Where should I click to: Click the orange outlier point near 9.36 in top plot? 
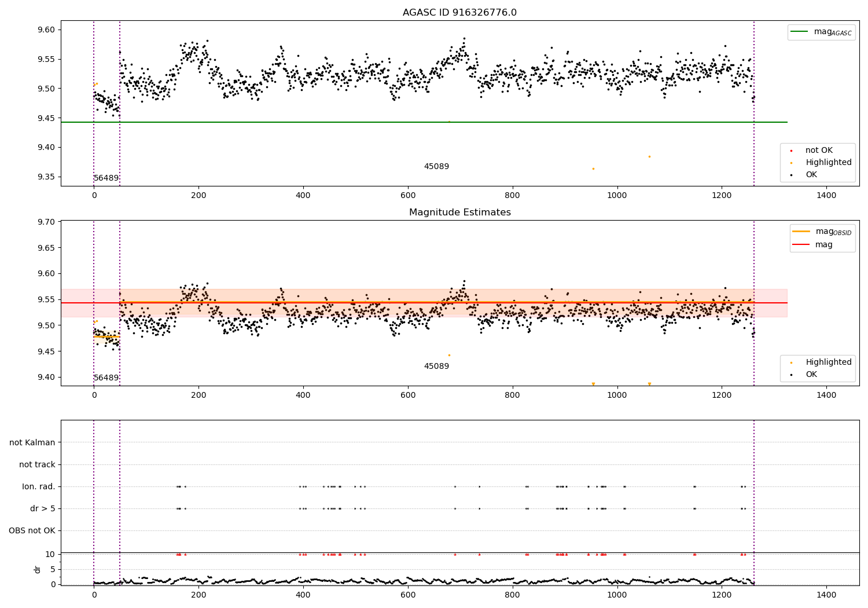[593, 169]
